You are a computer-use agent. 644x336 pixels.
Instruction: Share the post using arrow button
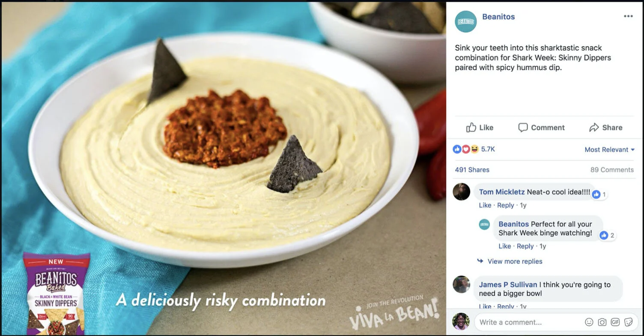tap(605, 127)
